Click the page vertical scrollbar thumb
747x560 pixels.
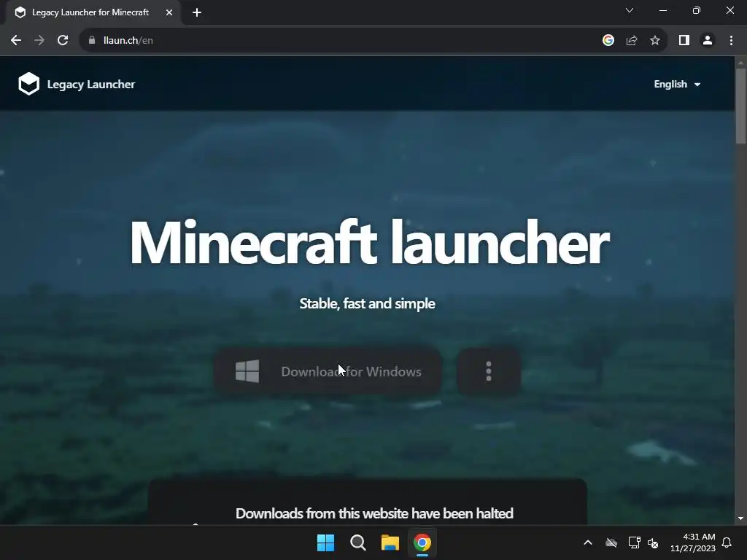pyautogui.click(x=740, y=106)
